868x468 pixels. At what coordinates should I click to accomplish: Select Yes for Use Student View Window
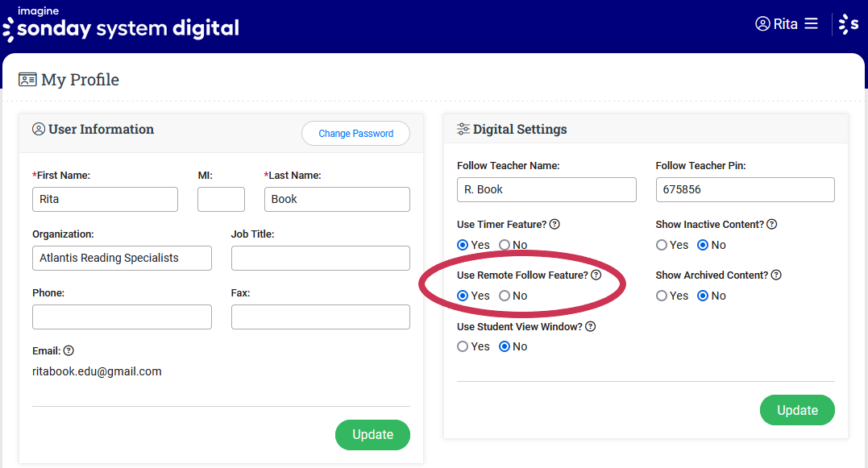click(463, 346)
